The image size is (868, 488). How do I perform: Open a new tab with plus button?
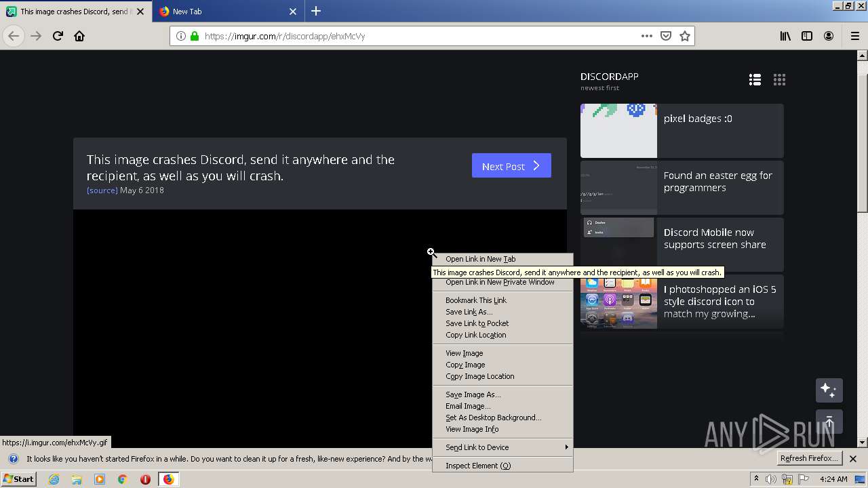pyautogui.click(x=316, y=11)
